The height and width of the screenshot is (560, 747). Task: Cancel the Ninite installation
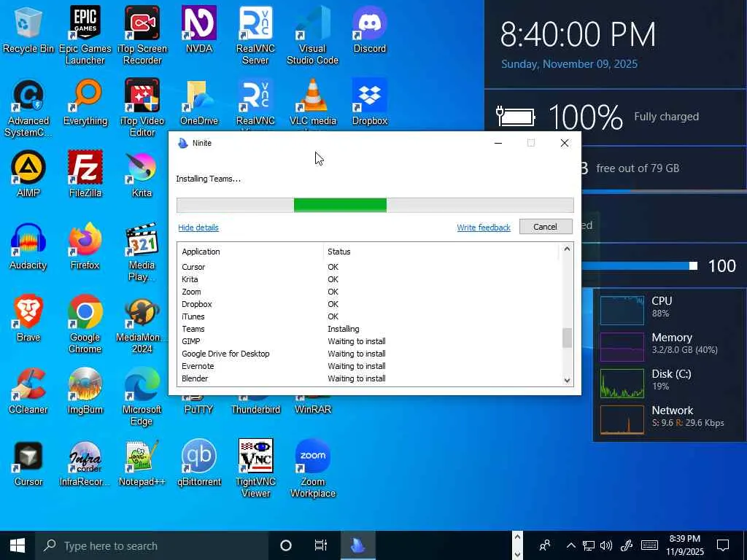click(x=546, y=227)
